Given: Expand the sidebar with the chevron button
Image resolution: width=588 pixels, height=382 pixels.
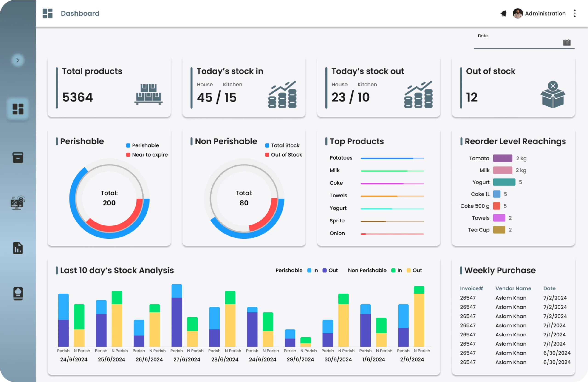Looking at the screenshot, I should click(17, 60).
